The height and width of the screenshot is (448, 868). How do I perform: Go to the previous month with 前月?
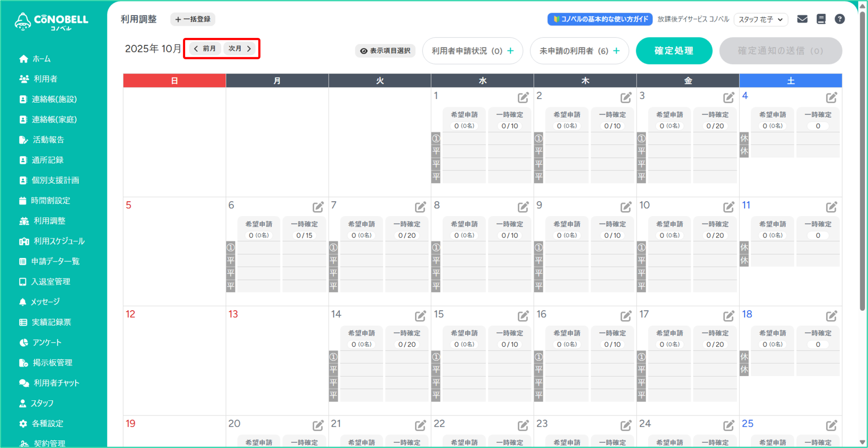click(205, 48)
